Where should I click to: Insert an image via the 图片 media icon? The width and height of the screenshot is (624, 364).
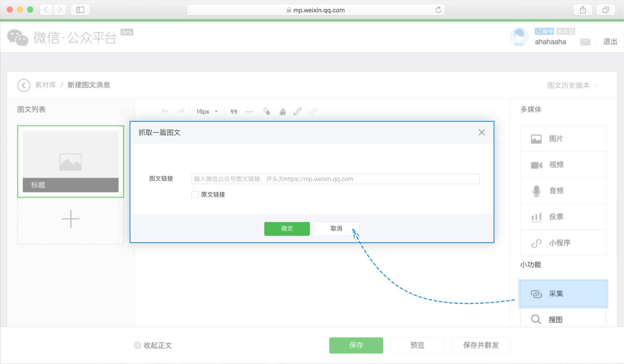556,138
